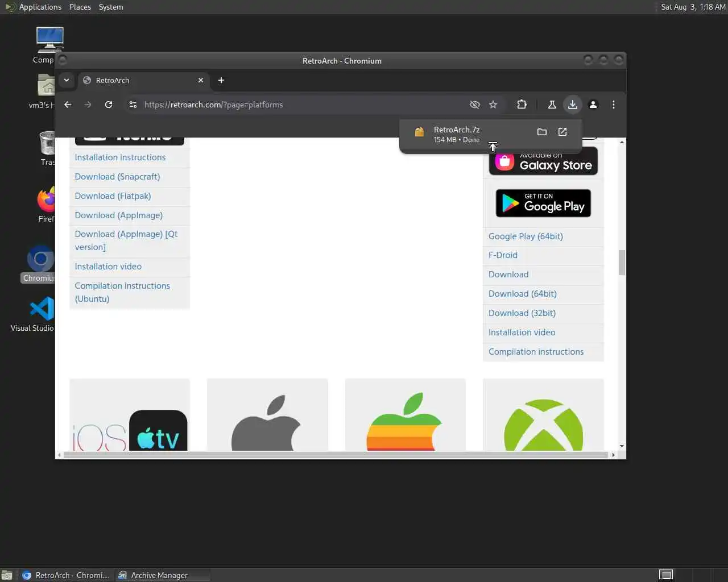Close the RetroArch tab
The image size is (728, 582).
click(x=201, y=80)
